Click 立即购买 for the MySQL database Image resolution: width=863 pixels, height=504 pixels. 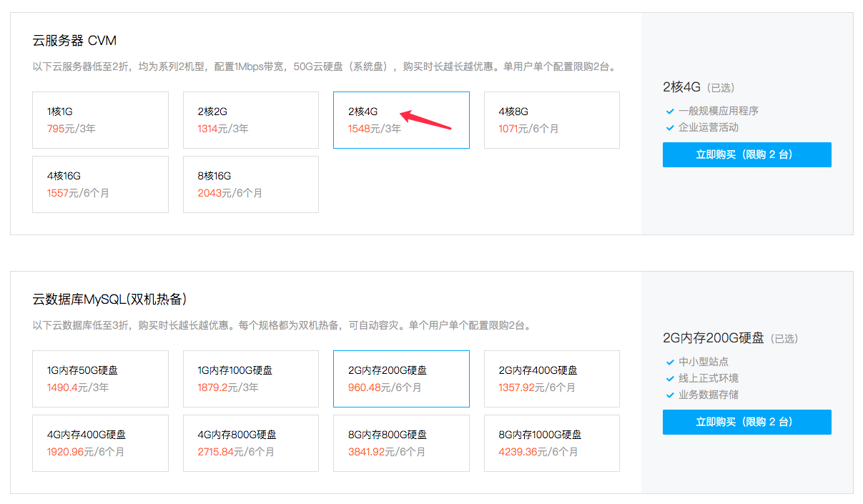(746, 422)
